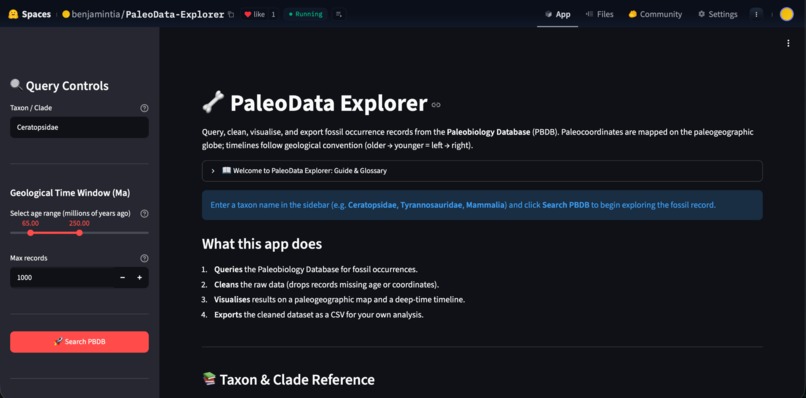
Task: Click the Running status badge
Action: point(305,14)
